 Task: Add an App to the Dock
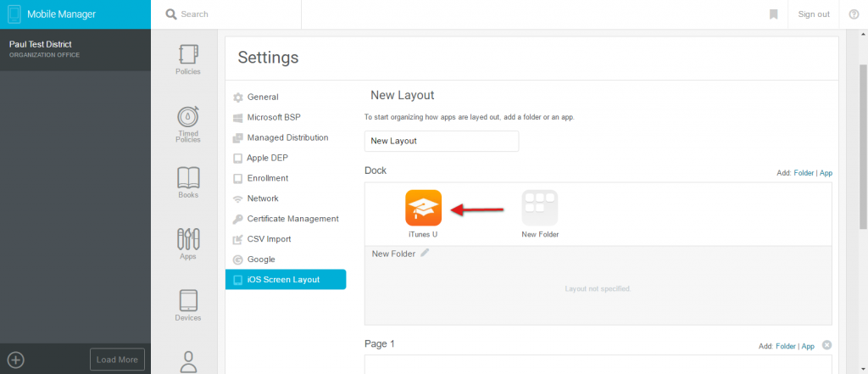coord(826,173)
